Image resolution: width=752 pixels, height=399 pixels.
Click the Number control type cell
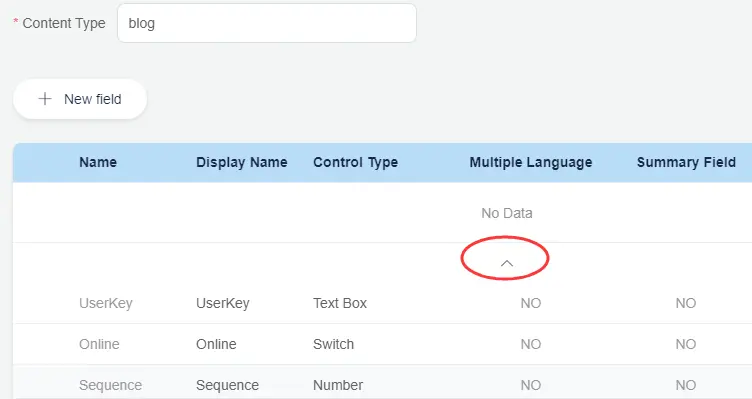click(338, 385)
